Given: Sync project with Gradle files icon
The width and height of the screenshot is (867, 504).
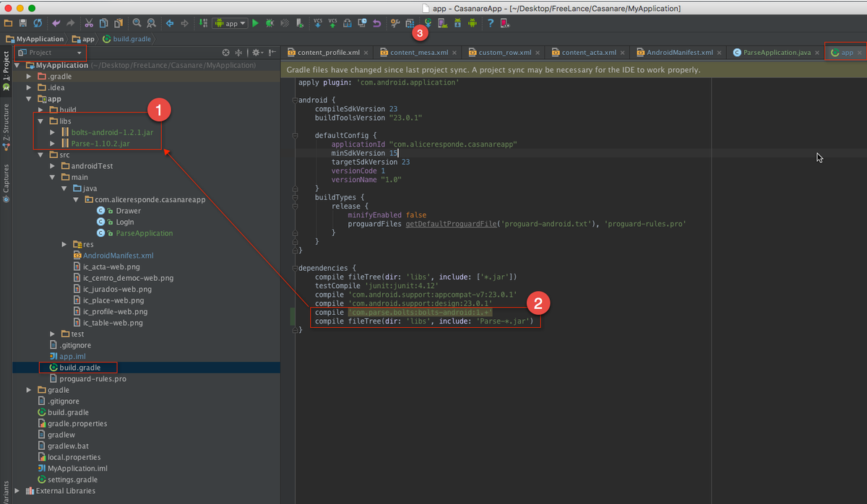Looking at the screenshot, I should pyautogui.click(x=428, y=23).
